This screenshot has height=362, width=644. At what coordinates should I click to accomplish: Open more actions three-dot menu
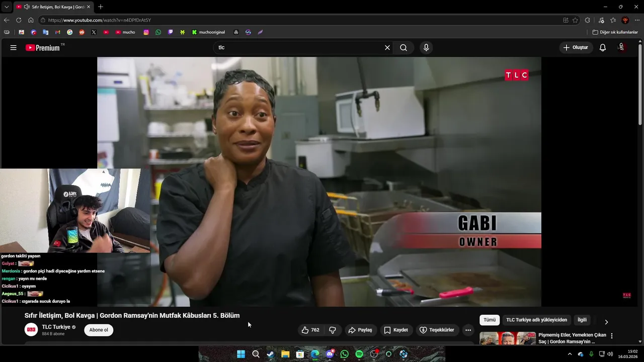[x=468, y=330]
